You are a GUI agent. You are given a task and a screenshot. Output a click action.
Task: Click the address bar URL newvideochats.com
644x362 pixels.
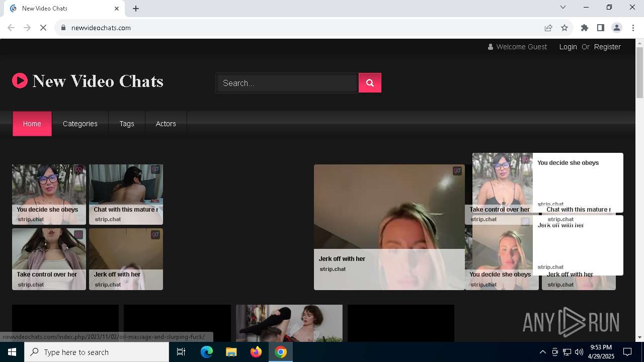pos(101,28)
